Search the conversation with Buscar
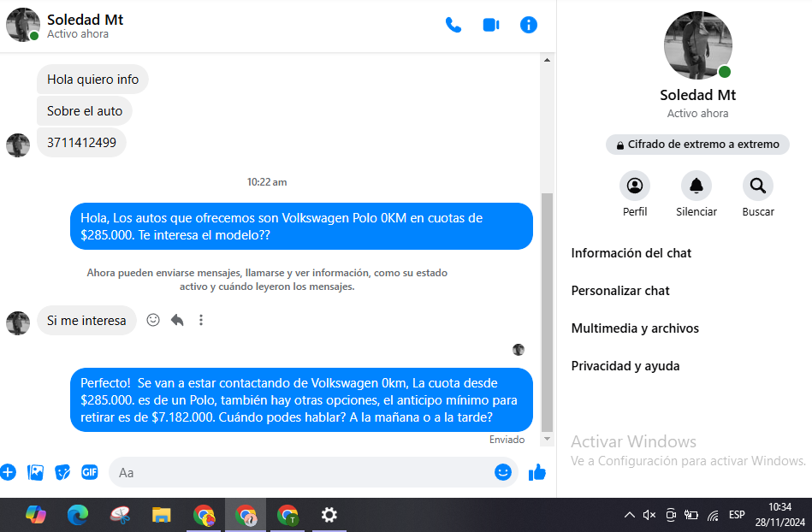812x532 pixels. [x=758, y=186]
